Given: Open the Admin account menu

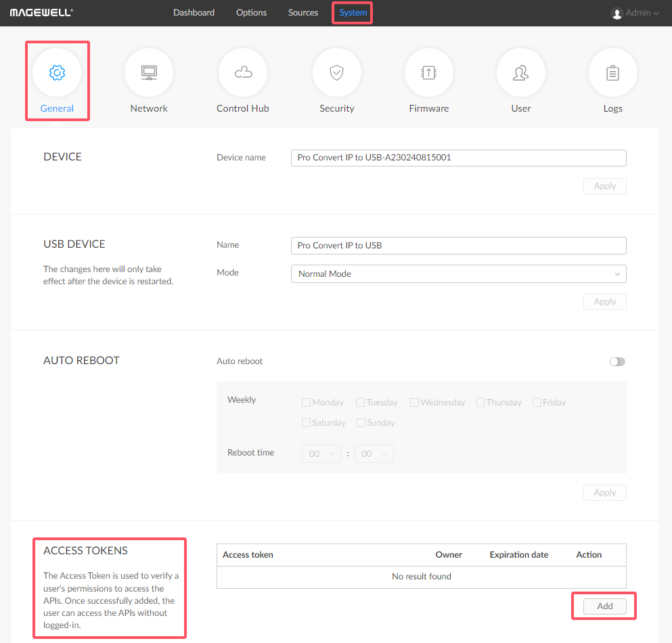Looking at the screenshot, I should (x=635, y=13).
